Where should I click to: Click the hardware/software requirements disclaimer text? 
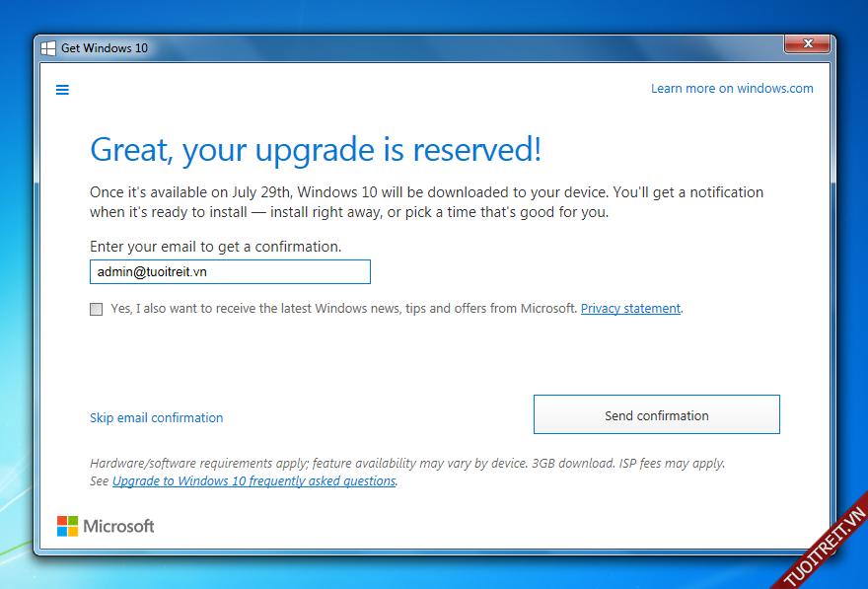tap(406, 464)
